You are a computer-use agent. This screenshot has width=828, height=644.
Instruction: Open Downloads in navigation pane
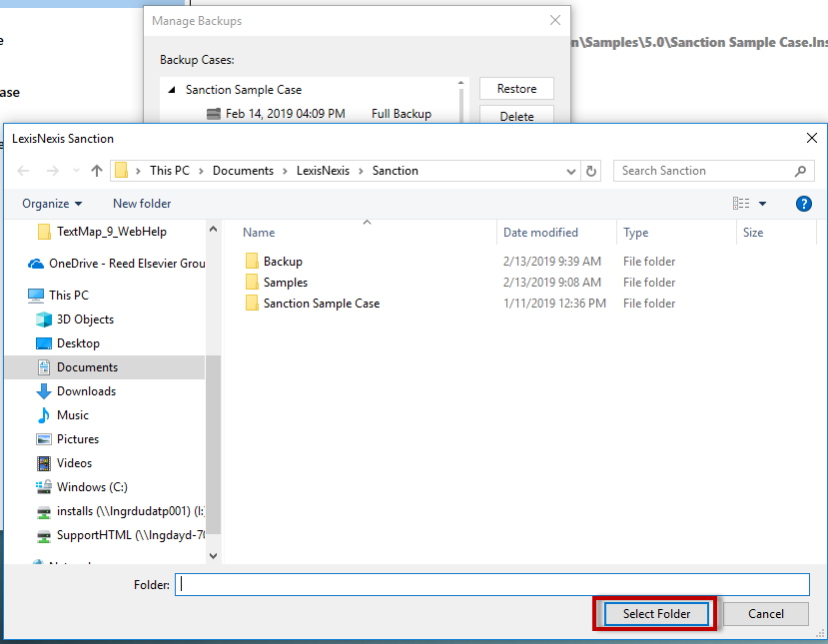[86, 391]
